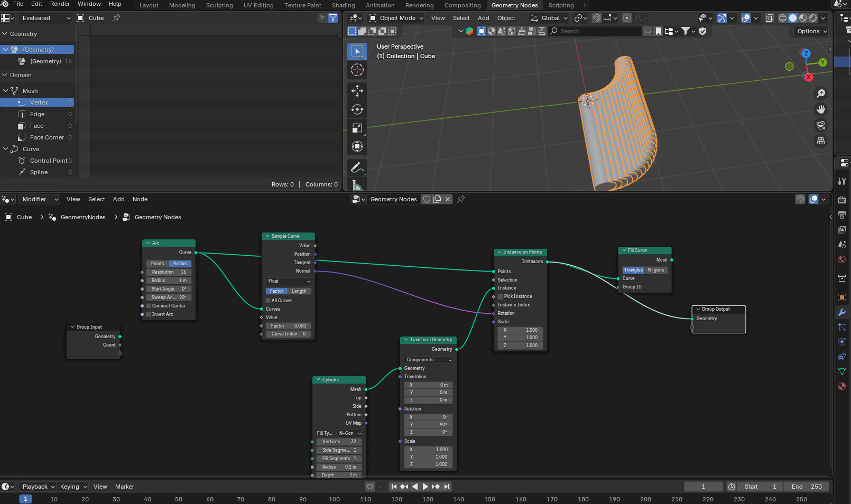Activate the 3D Cursor tool
Image resolution: width=851 pixels, height=504 pixels.
(x=357, y=70)
